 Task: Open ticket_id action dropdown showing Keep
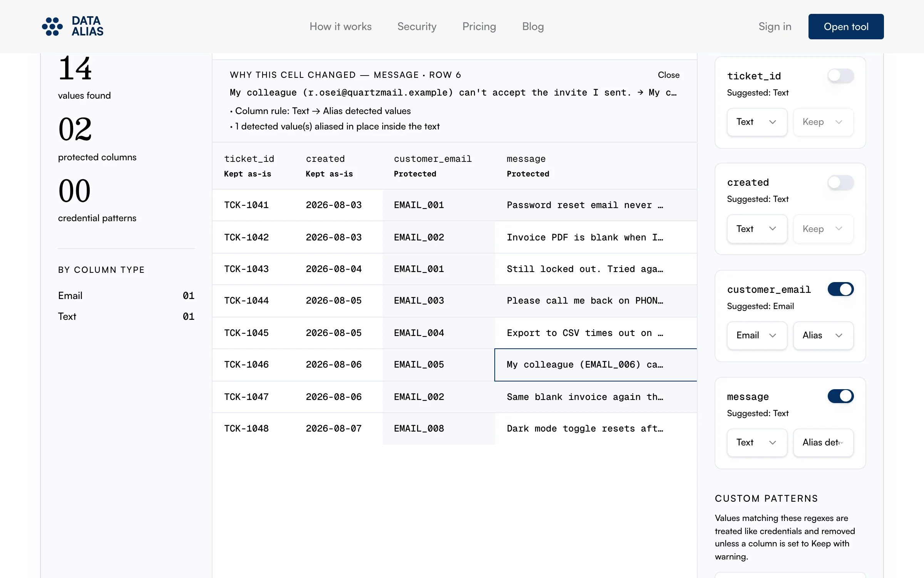click(823, 122)
